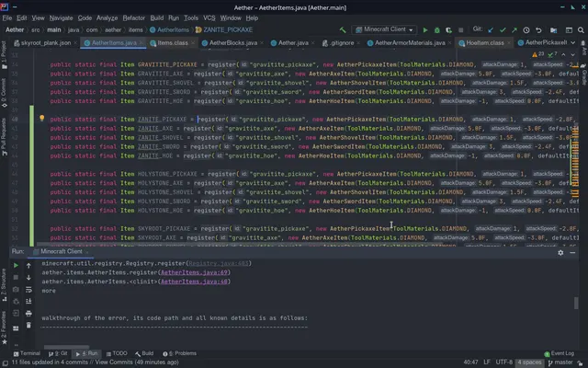588x368 pixels.
Task: Close the Aether.java tab
Action: [x=313, y=43]
